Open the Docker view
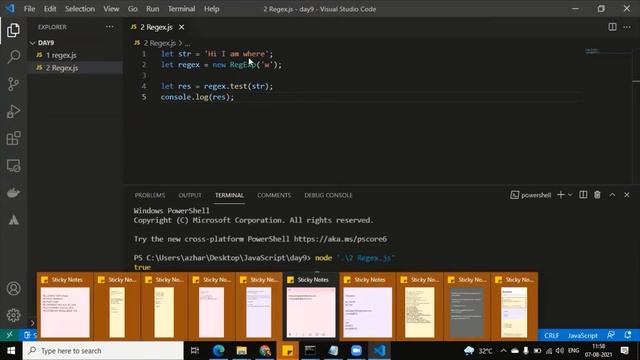 [13, 193]
